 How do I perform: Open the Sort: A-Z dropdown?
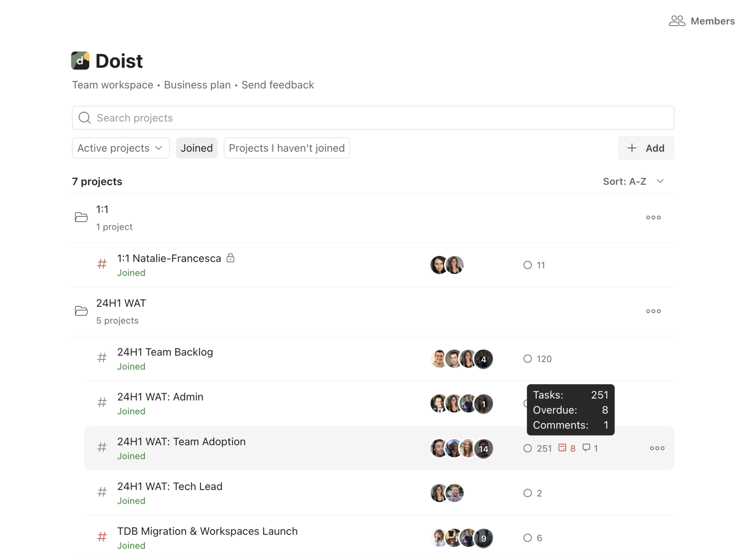point(634,181)
